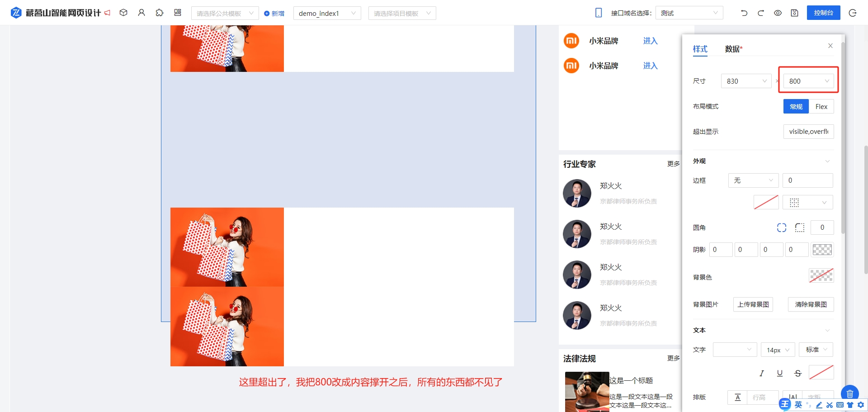Click the user profile icon in toolbar
Screen dimensions: 868x412
[x=142, y=13]
